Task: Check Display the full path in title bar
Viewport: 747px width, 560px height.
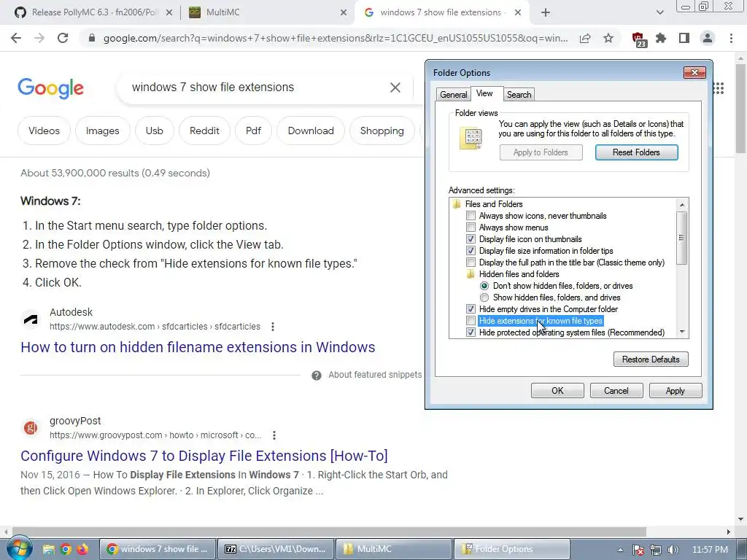Action: point(471,262)
